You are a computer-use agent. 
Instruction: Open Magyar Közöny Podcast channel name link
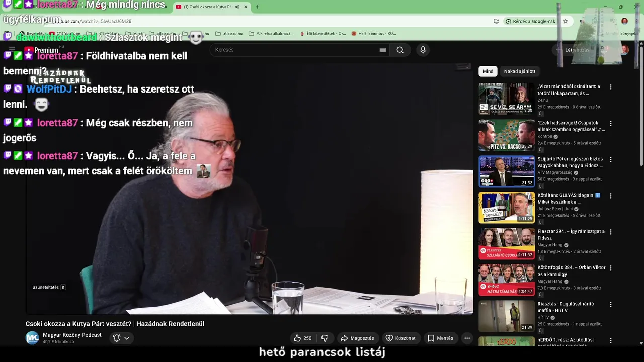pos(72,335)
